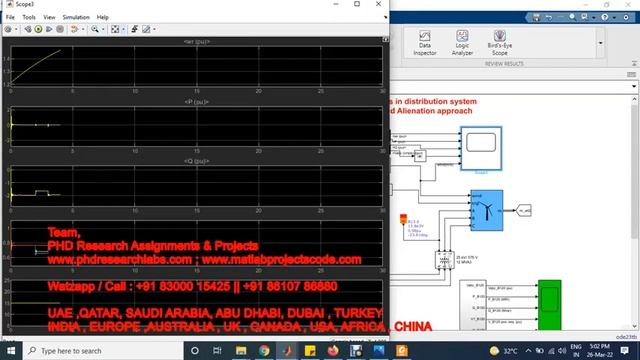Open the View menu in Scope window

[x=49, y=17]
